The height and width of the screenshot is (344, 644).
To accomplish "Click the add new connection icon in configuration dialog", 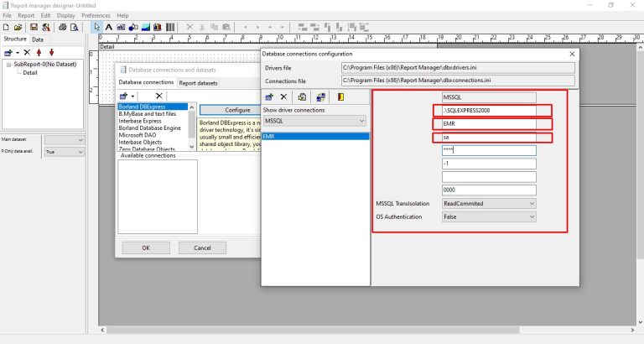I will pos(270,96).
